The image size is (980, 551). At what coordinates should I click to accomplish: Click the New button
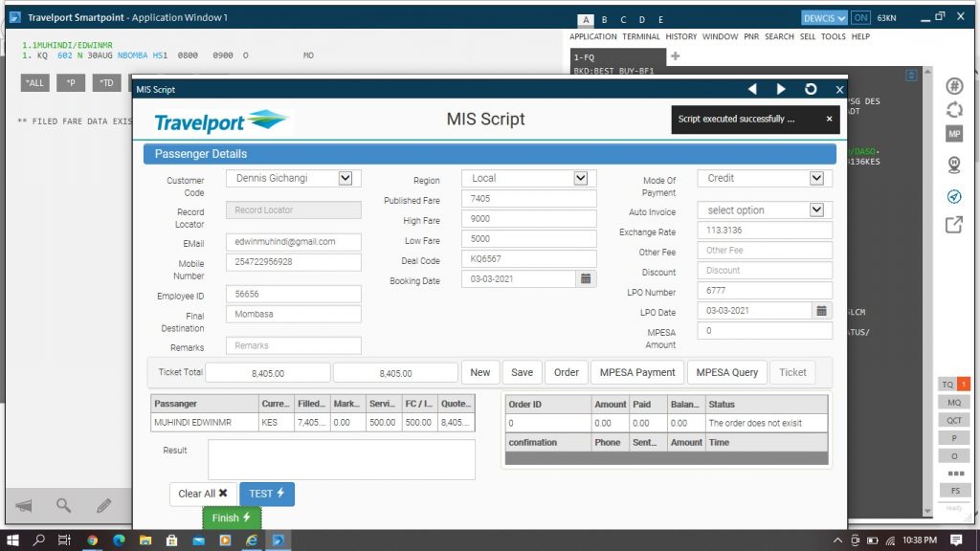[480, 372]
